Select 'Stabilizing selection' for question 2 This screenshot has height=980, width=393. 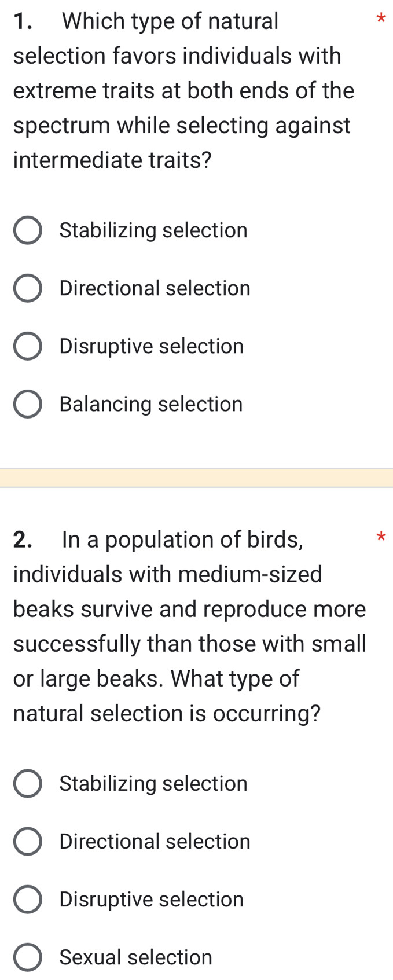27,784
